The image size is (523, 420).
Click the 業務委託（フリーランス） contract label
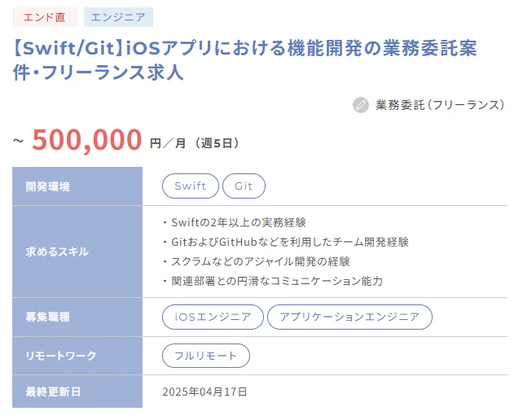(x=440, y=105)
